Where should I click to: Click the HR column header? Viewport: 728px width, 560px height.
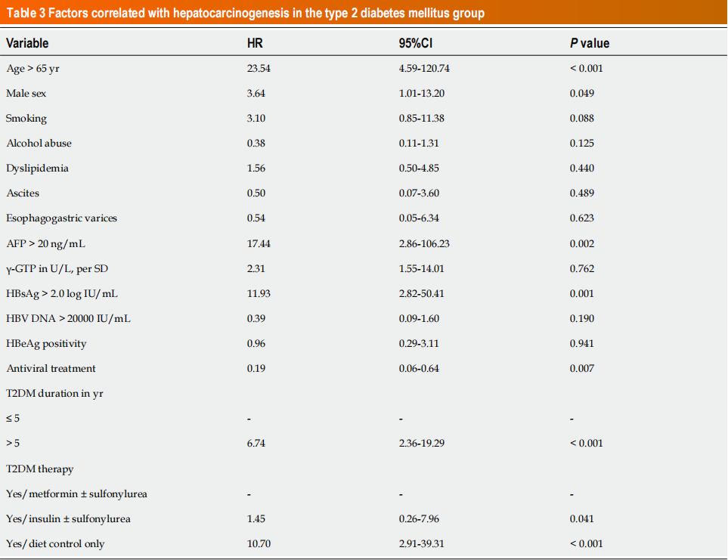(254, 43)
